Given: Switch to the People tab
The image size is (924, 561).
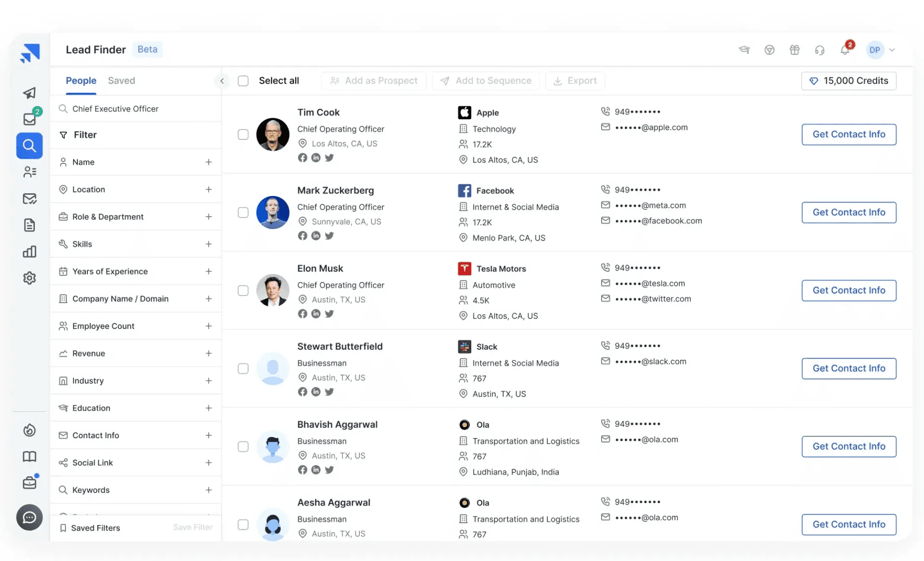Looking at the screenshot, I should pos(81,81).
